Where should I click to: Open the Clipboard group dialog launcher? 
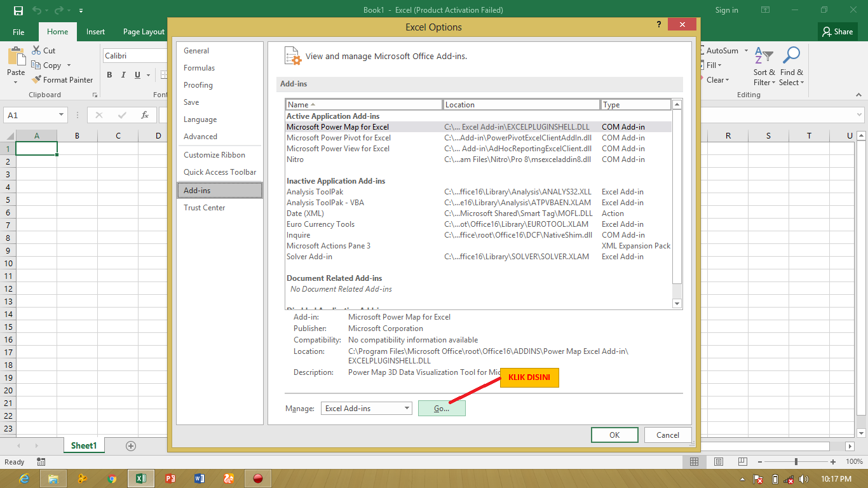coord(95,95)
